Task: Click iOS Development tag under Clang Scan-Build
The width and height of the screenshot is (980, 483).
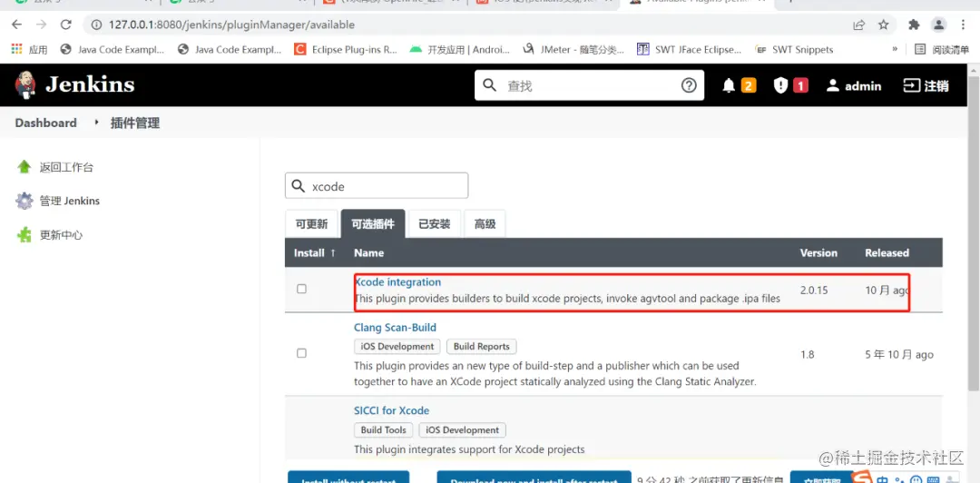Action: 397,347
